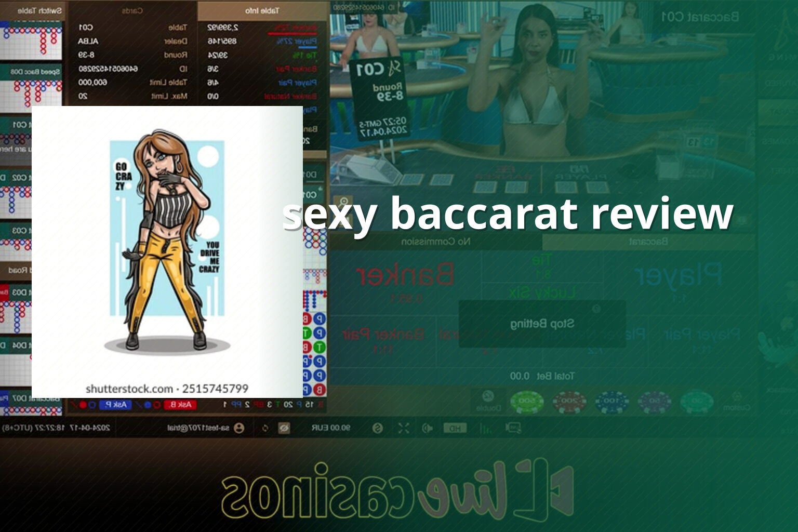Screen dimensions: 798x532
Task: Open the Custom chip settings
Action: pyautogui.click(x=737, y=402)
